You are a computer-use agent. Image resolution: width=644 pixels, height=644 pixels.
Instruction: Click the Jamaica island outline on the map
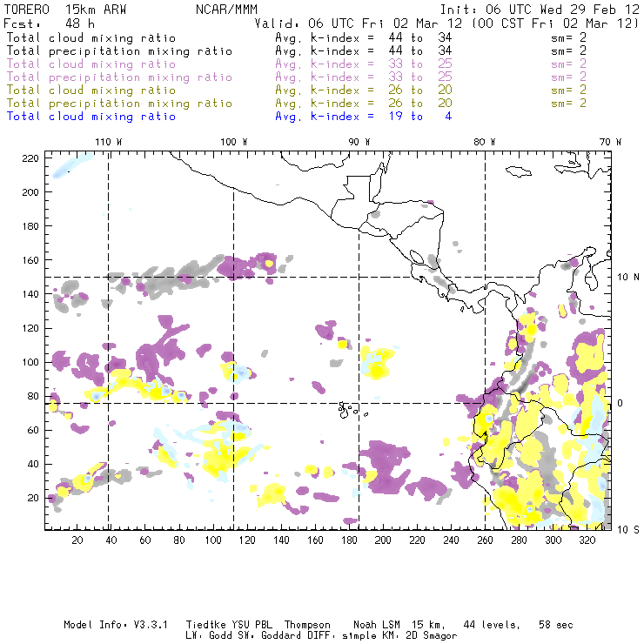[x=519, y=171]
